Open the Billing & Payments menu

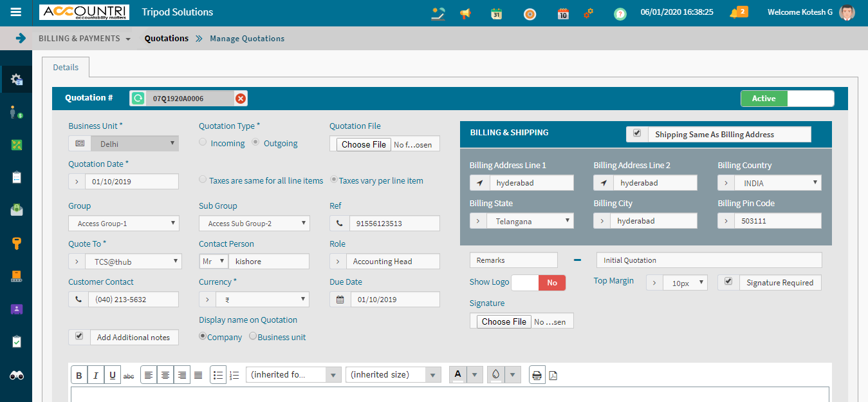[84, 39]
